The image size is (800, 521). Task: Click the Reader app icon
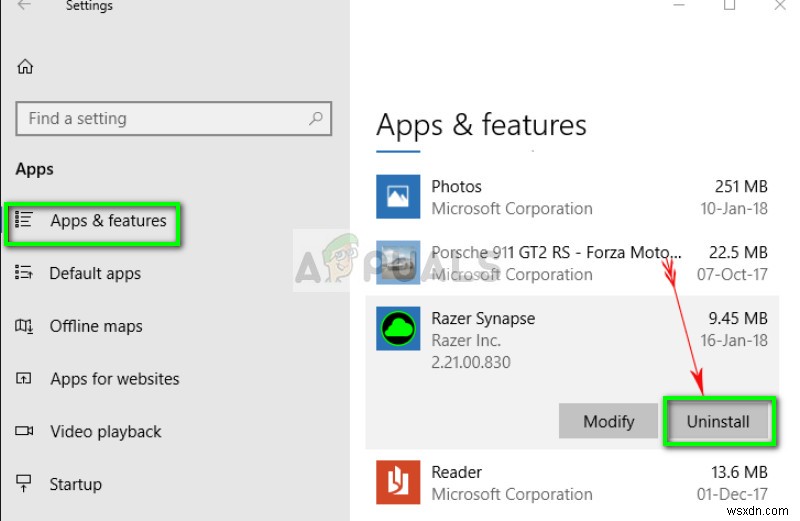pos(398,482)
